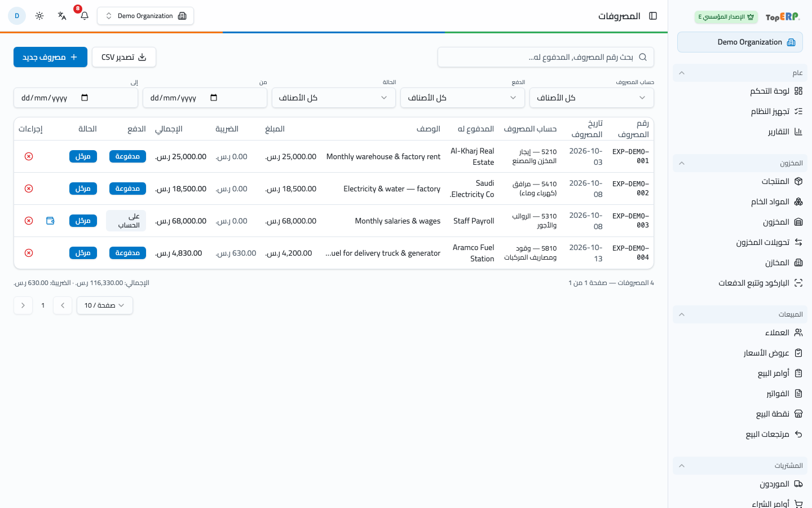The image size is (812, 508).
Task: Click the 'إلى' end date field
Action: (76, 98)
